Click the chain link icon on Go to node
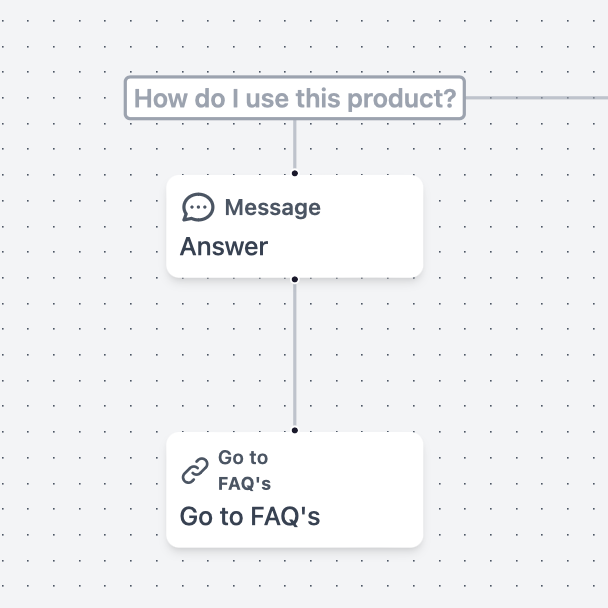Image resolution: width=608 pixels, height=608 pixels. coord(195,470)
